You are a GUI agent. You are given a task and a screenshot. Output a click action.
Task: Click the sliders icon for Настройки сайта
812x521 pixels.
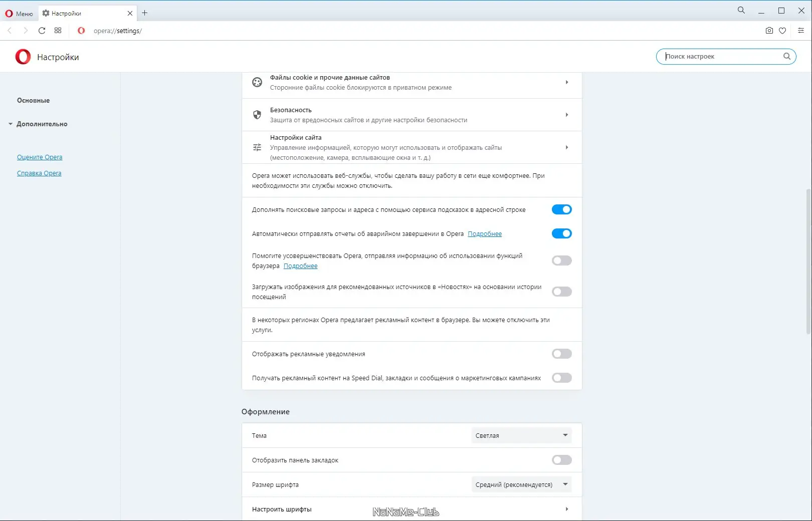coord(257,147)
